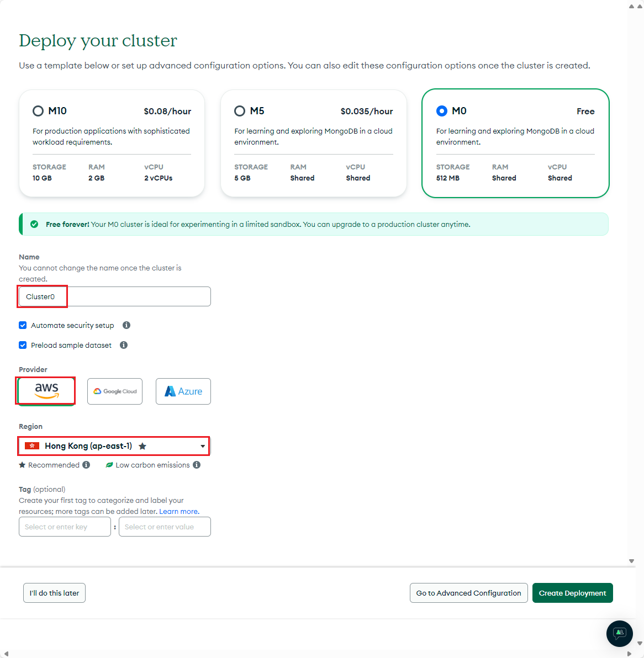644x658 pixels.
Task: Click the tag value select field
Action: coord(165,527)
